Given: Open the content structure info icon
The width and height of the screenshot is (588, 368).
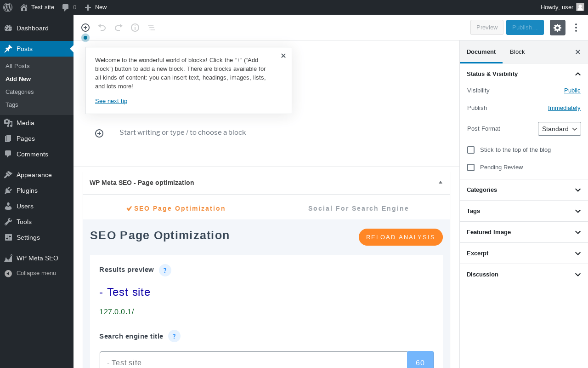Looking at the screenshot, I should [x=135, y=28].
